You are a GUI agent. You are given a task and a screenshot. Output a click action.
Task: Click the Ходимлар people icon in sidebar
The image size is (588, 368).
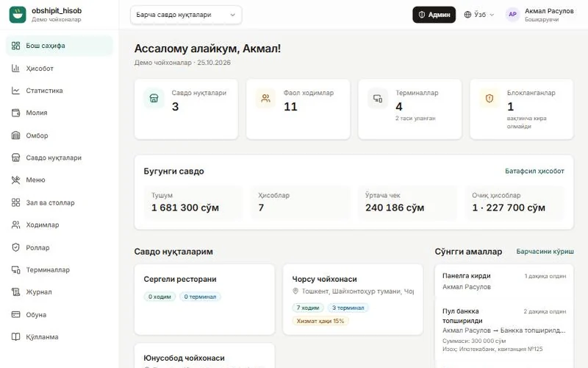(x=15, y=225)
